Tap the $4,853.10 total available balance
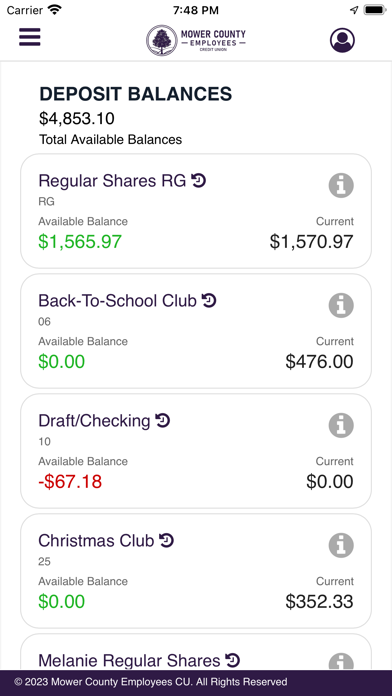Screen dimensions: 392x696 pyautogui.click(x=77, y=119)
